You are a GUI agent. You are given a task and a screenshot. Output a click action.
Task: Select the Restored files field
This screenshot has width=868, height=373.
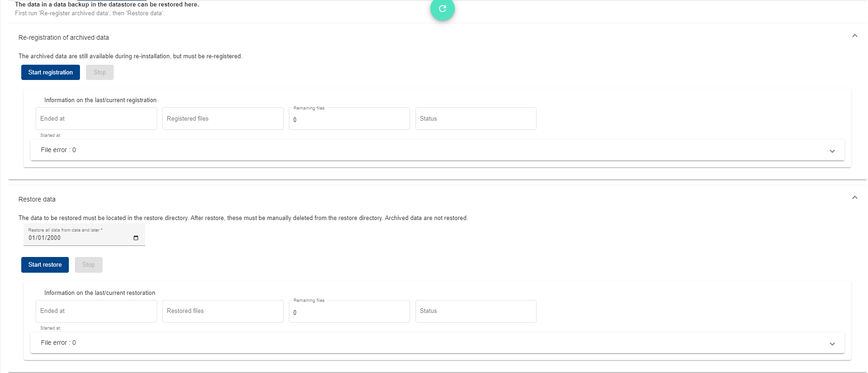[222, 311]
